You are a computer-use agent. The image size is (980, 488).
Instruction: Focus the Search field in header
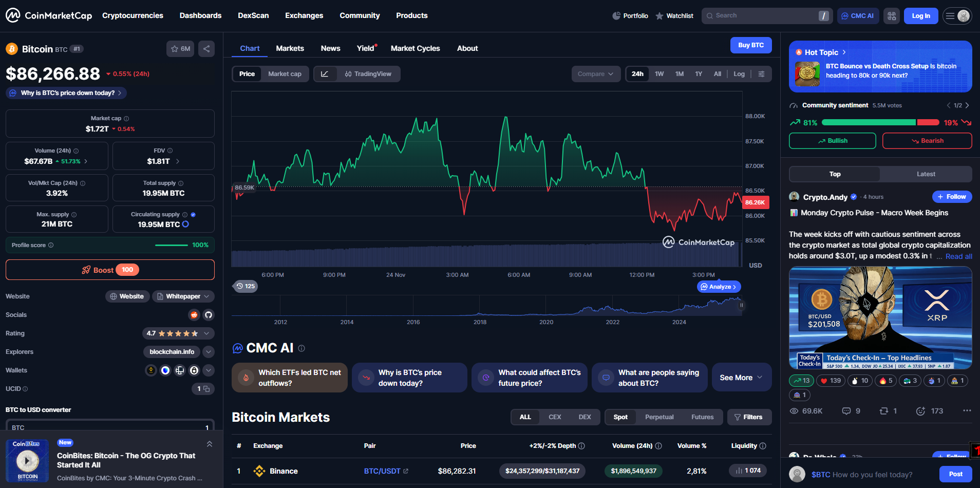tap(767, 16)
